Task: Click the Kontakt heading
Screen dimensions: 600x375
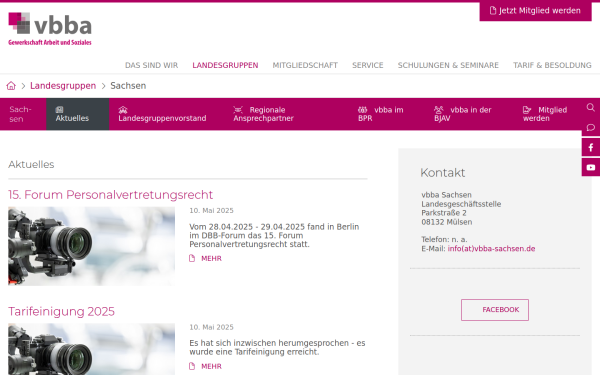Action: click(443, 173)
